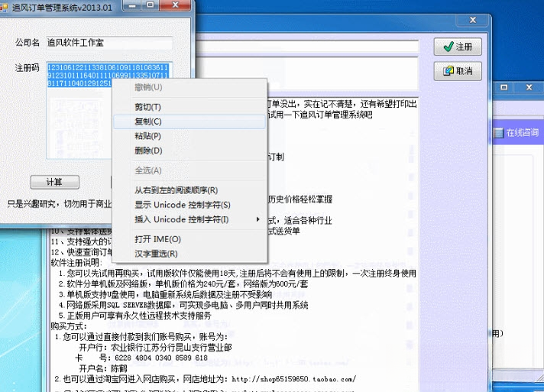The width and height of the screenshot is (544, 392).
Task: Click the line 正版用户可享有永久性远程技术支持服务
Action: pos(134,316)
